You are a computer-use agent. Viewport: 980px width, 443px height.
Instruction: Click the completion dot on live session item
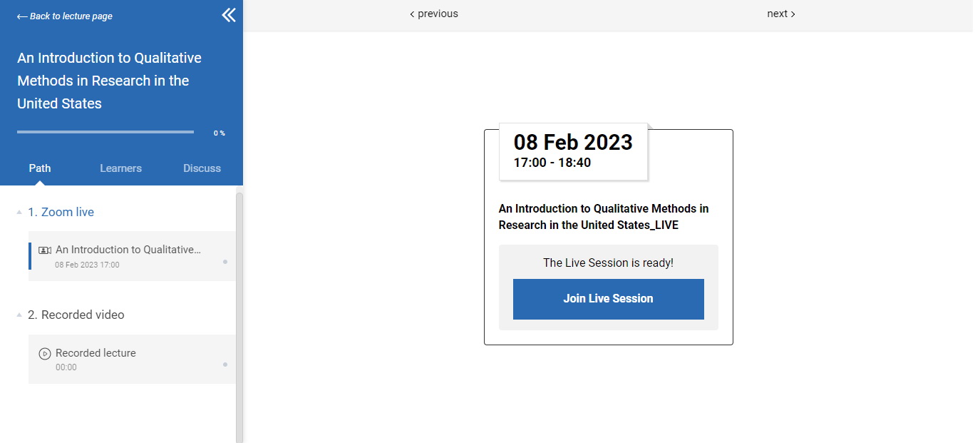225,262
